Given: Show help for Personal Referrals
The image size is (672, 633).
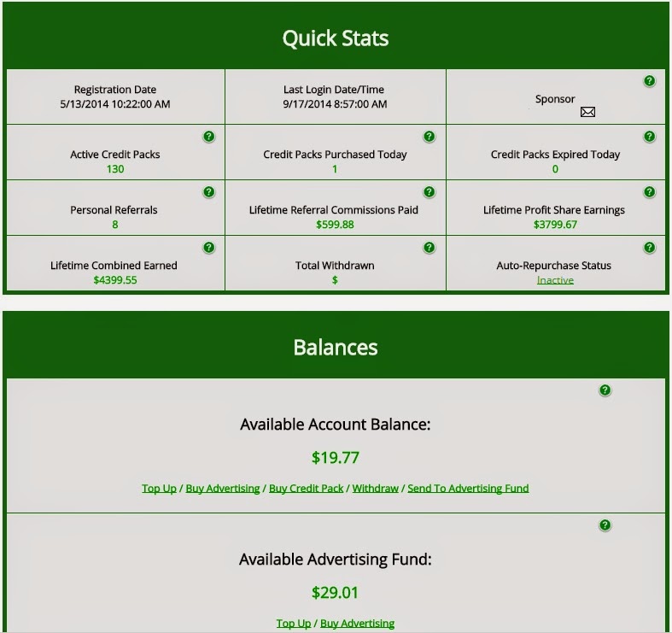Looking at the screenshot, I should 208,191.
